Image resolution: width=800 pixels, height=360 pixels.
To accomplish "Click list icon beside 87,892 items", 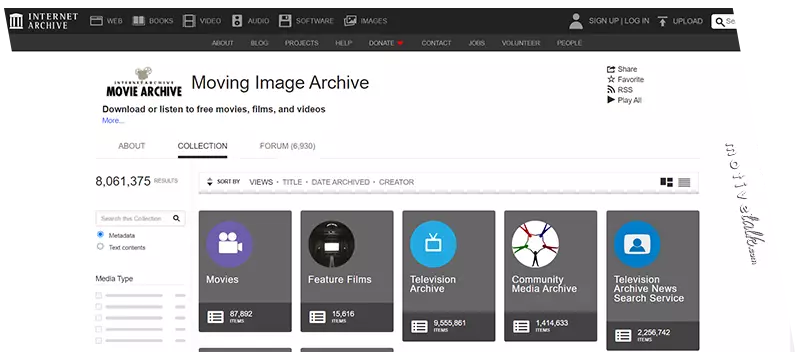I will (215, 317).
